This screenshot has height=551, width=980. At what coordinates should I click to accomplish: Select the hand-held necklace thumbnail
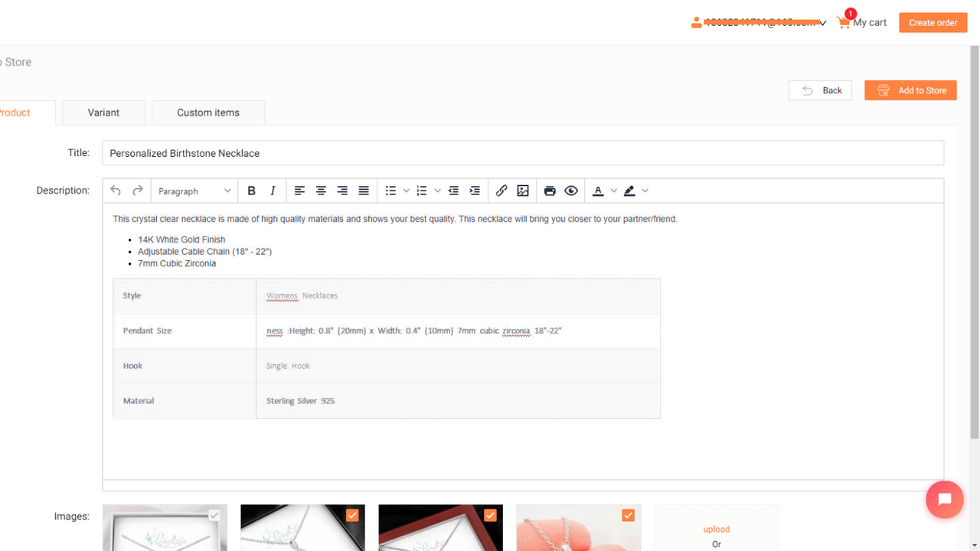tap(578, 528)
